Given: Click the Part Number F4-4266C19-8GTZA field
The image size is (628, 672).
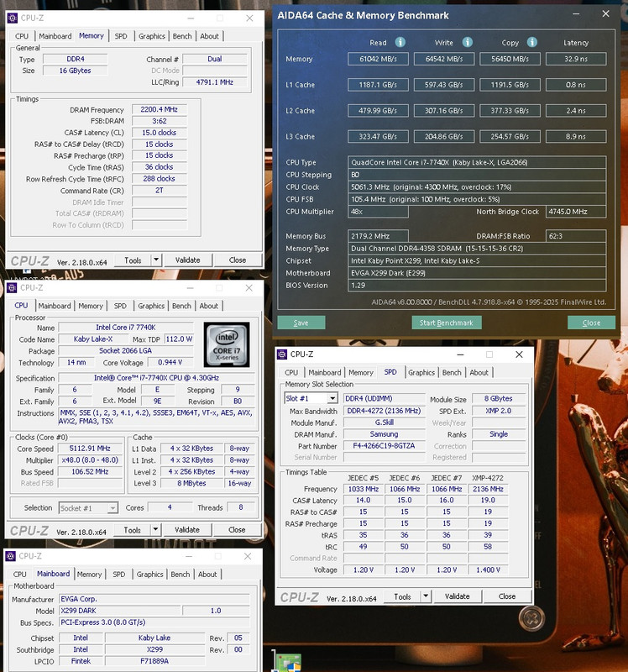Looking at the screenshot, I should tap(384, 446).
